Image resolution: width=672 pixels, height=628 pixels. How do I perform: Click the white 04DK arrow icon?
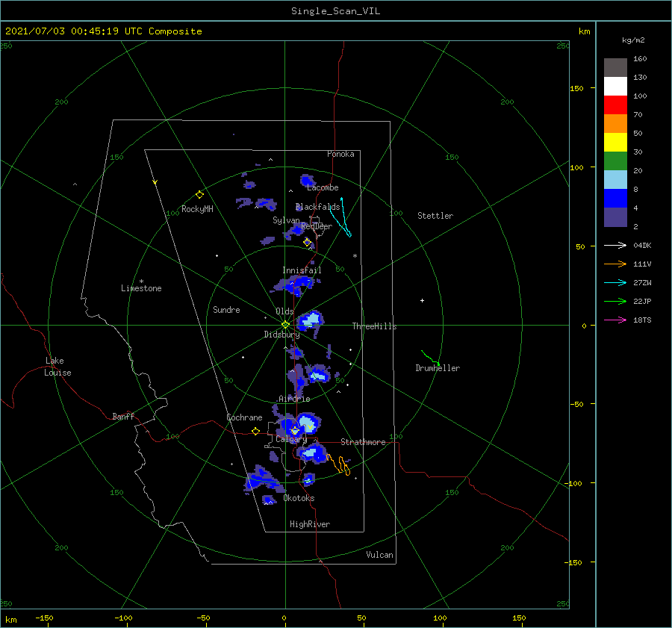click(x=615, y=245)
